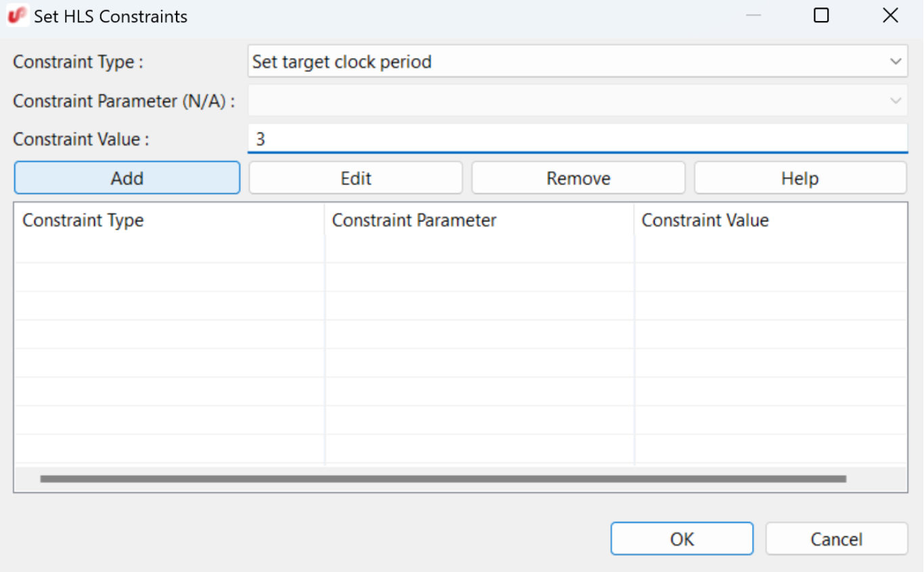Close the Set HLS Constraints dialog

click(x=890, y=16)
